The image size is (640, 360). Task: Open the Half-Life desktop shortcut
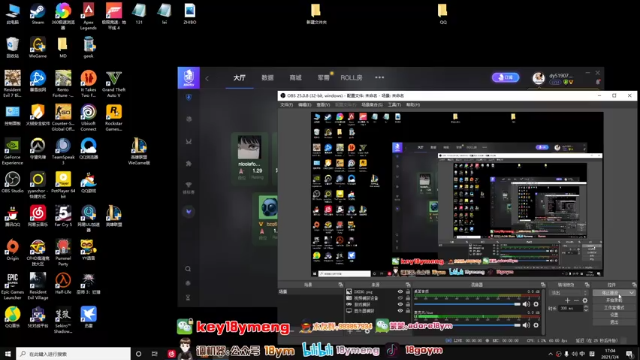63,283
